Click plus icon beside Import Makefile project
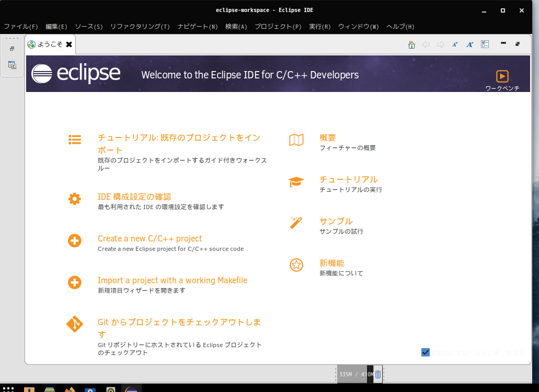The height and width of the screenshot is (392, 539). click(75, 283)
